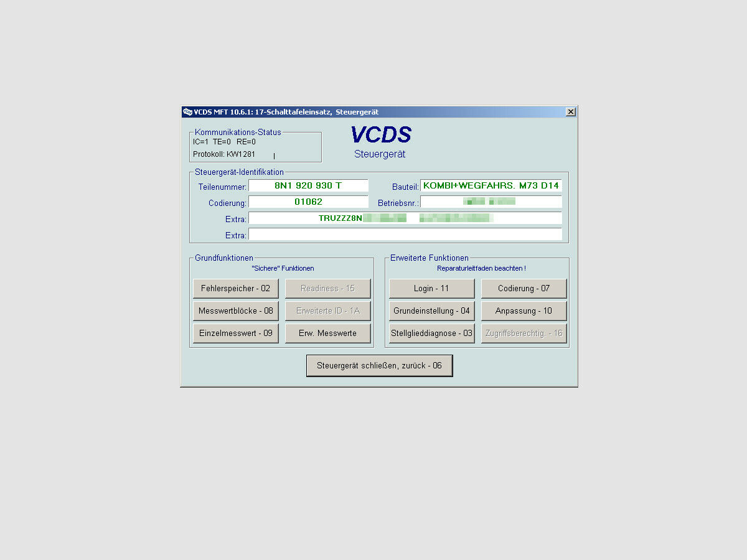Launch Grundeinstellung - 04
Screen dimensions: 747x560
[431, 311]
